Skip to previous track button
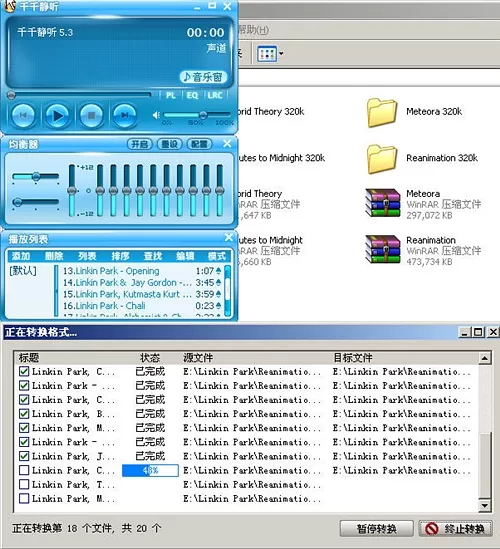This screenshot has height=549, width=500. (23, 115)
